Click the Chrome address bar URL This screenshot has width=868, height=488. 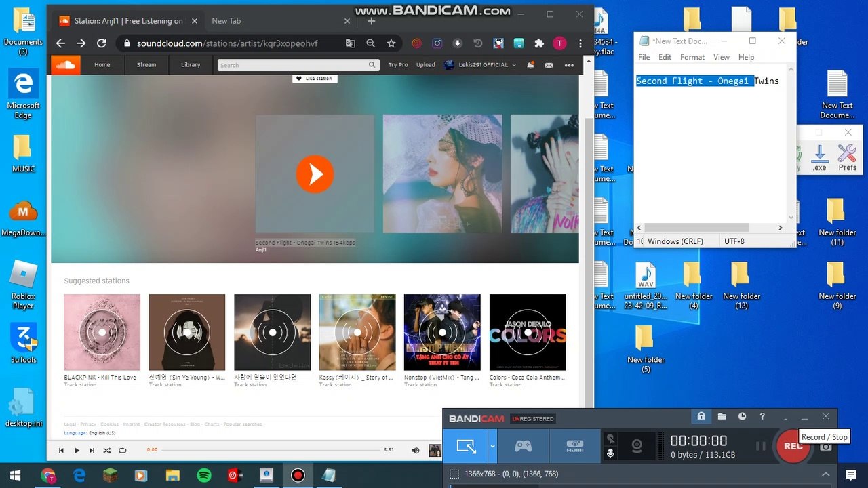click(227, 43)
